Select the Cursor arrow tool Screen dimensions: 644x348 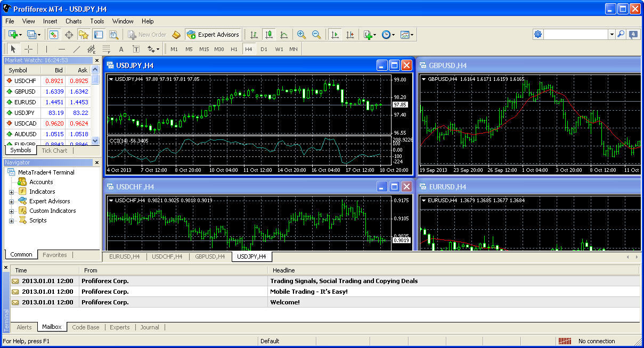coord(13,49)
